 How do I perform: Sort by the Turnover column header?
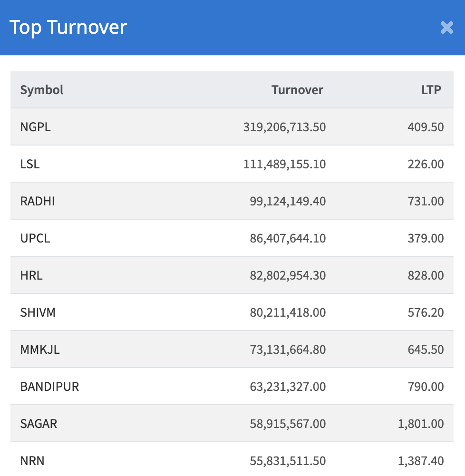pos(297,90)
